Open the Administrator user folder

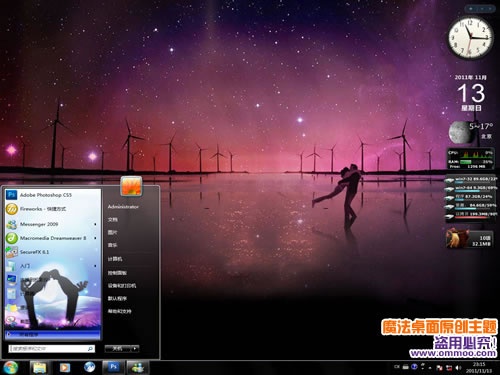pos(123,207)
